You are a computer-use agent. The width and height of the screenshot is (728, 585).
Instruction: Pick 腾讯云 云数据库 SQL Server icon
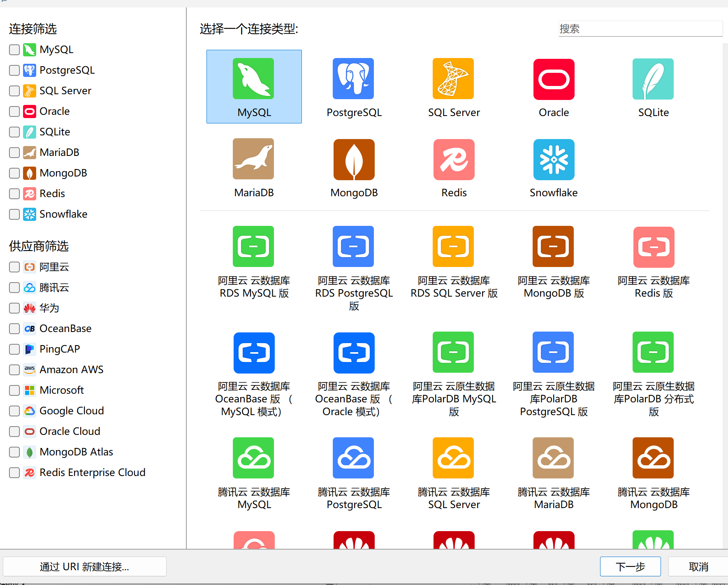click(x=453, y=458)
